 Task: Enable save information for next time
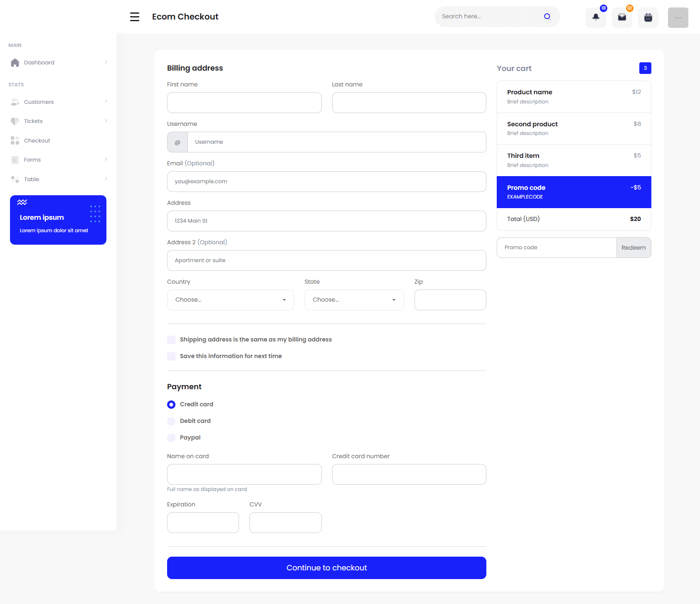(171, 356)
